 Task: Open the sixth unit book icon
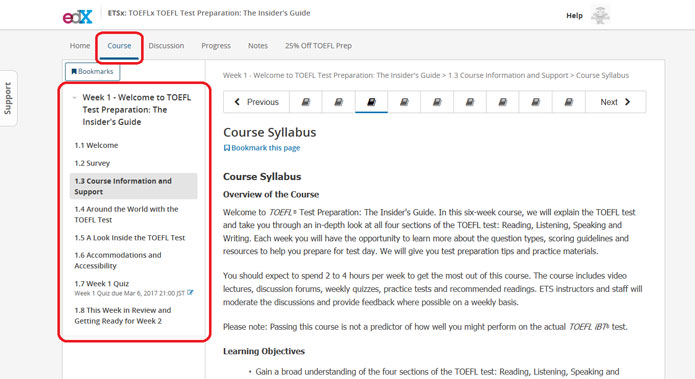470,102
